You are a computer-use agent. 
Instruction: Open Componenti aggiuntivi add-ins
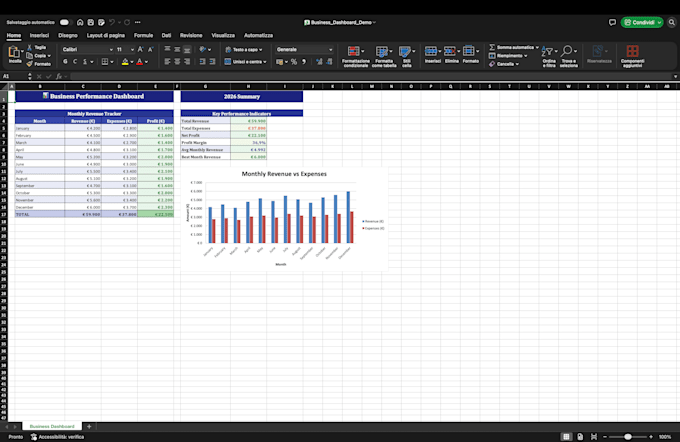632,56
